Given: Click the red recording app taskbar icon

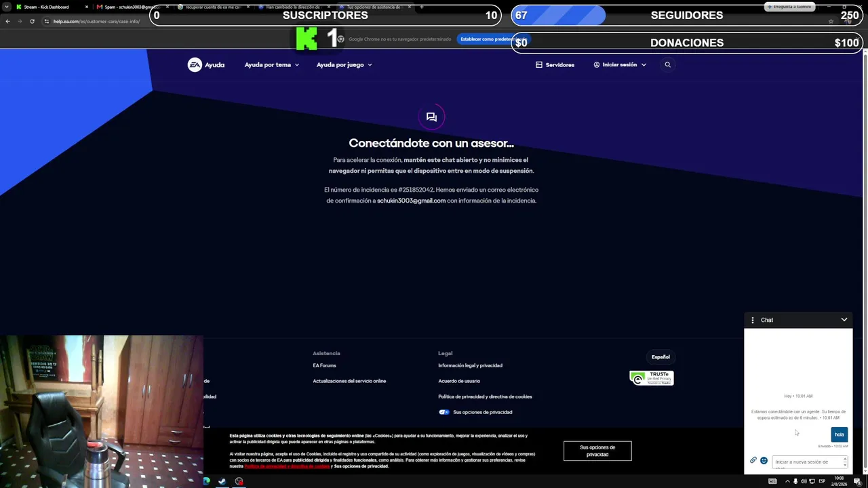Looking at the screenshot, I should tap(239, 481).
